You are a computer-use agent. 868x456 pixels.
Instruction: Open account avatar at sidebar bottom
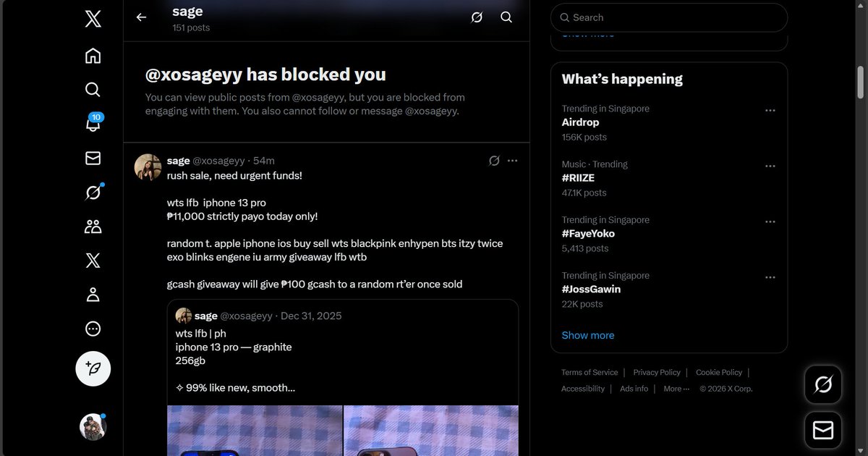pos(93,427)
